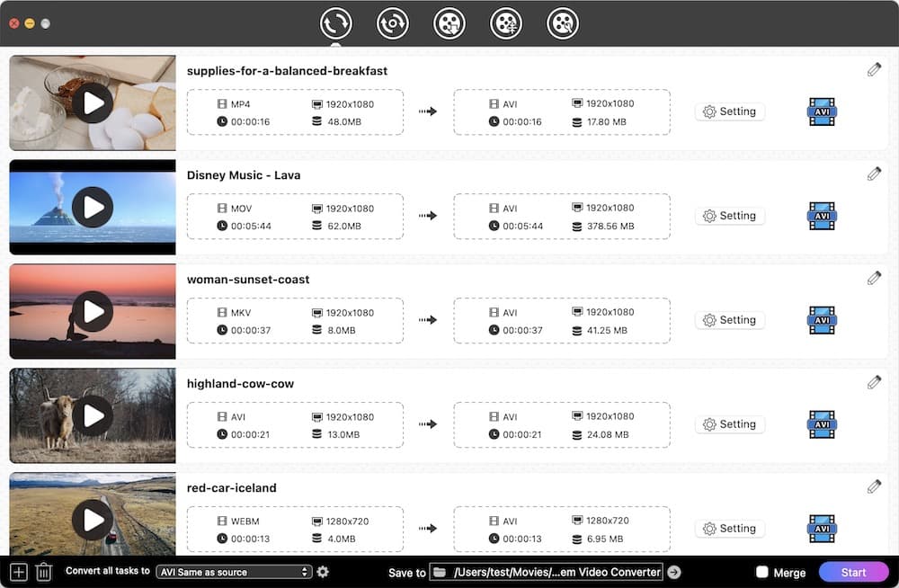Open the film reel compress tab icon
The image size is (899, 588).
(x=505, y=23)
